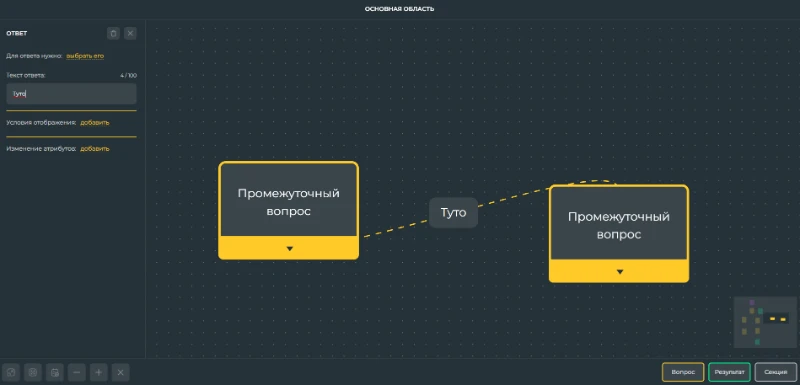Select the Туто answer label on the connection

tap(453, 213)
